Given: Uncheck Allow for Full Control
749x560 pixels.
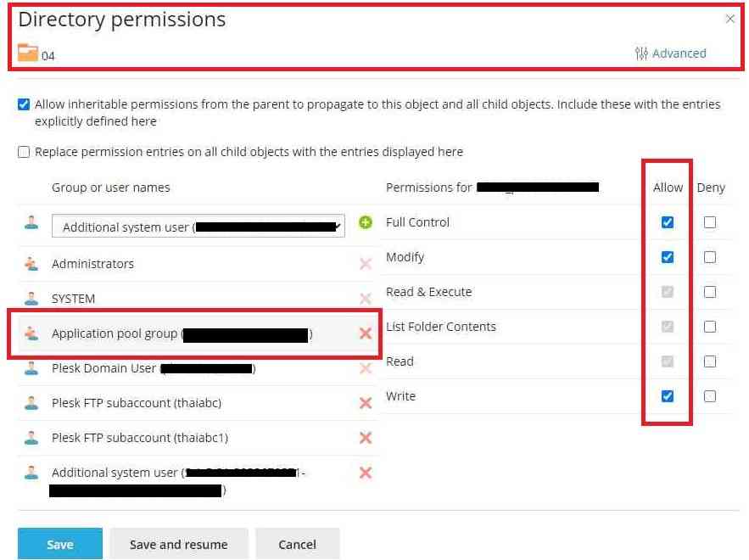Looking at the screenshot, I should coord(668,222).
